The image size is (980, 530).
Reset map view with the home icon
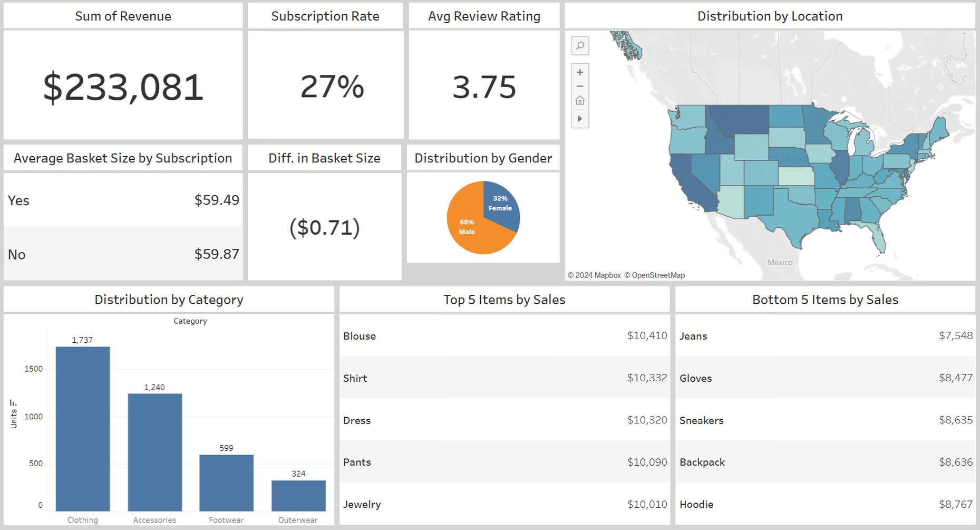pos(580,100)
